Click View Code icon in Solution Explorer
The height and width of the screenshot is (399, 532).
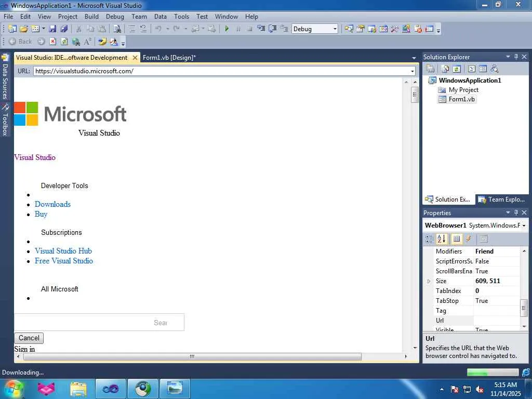(472, 69)
